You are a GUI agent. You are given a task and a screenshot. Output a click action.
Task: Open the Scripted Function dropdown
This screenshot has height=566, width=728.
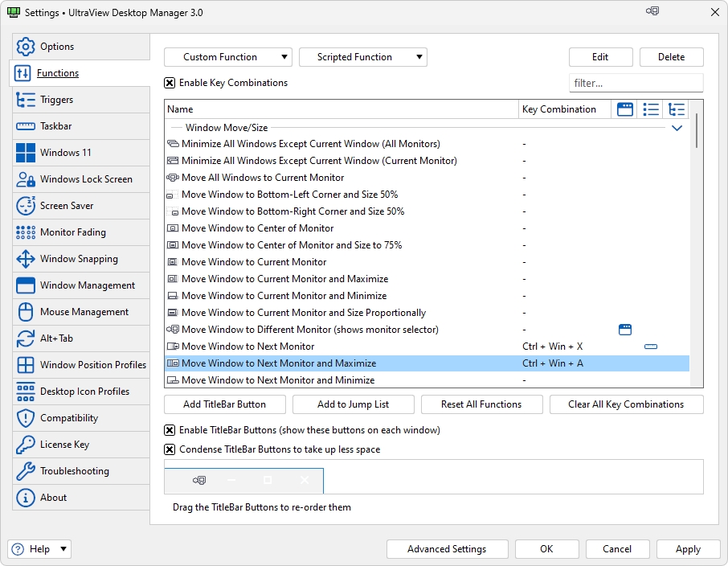click(x=363, y=57)
